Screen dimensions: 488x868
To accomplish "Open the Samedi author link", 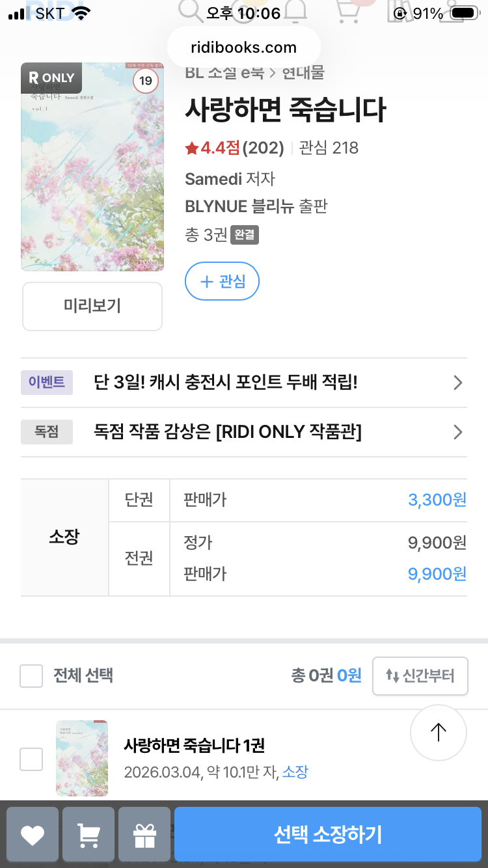I will (213, 178).
